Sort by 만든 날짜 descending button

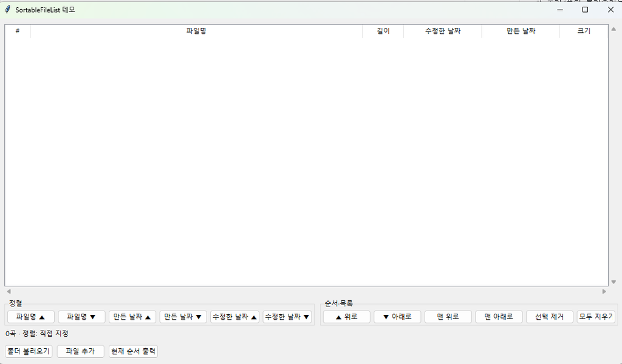point(183,317)
